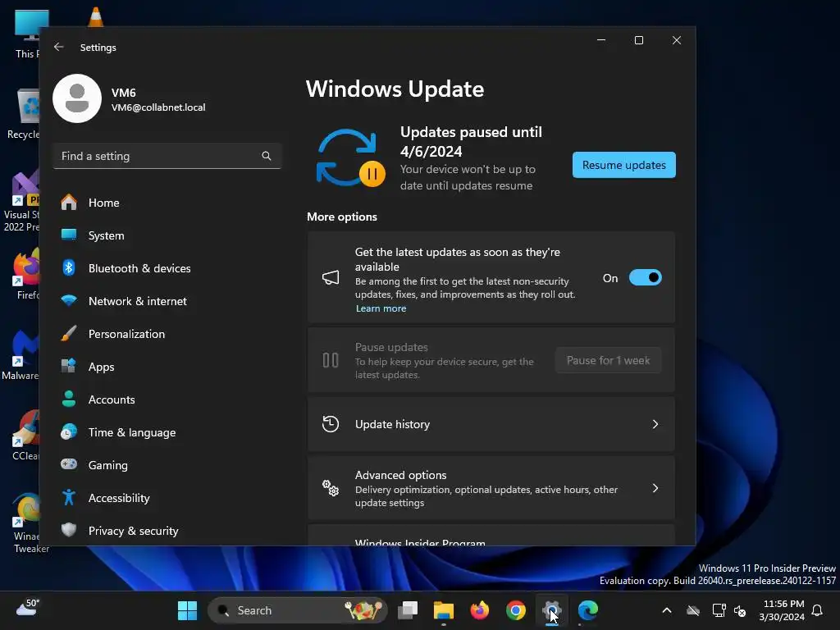Click the Settings gear on the taskbar
Screen dimensions: 840x630
pyautogui.click(x=551, y=610)
